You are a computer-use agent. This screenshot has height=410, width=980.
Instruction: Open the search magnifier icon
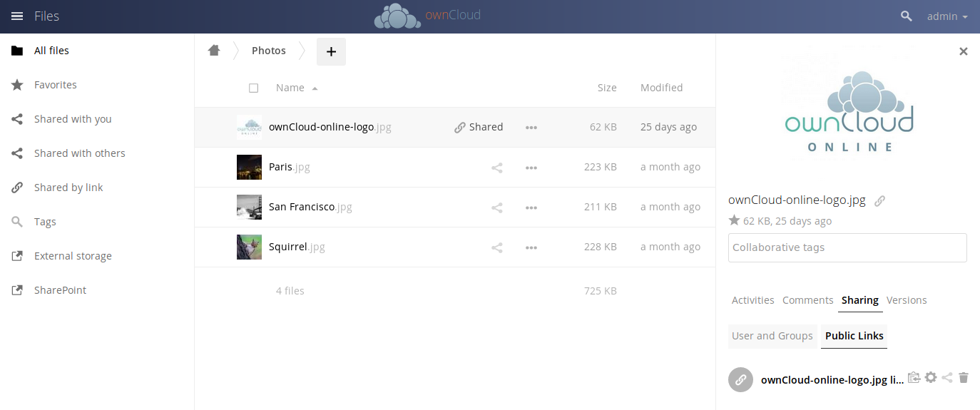pyautogui.click(x=907, y=16)
